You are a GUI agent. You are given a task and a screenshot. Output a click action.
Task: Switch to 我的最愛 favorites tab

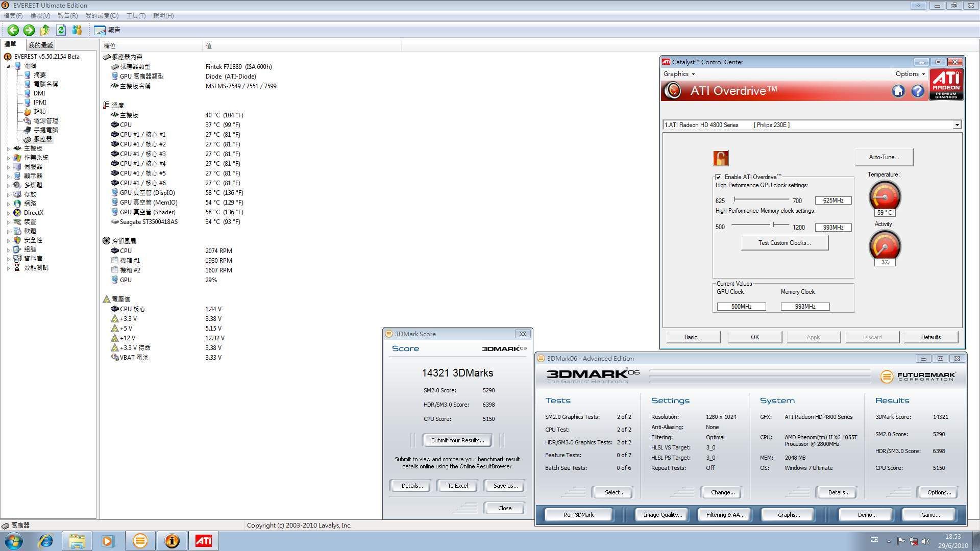pos(41,45)
